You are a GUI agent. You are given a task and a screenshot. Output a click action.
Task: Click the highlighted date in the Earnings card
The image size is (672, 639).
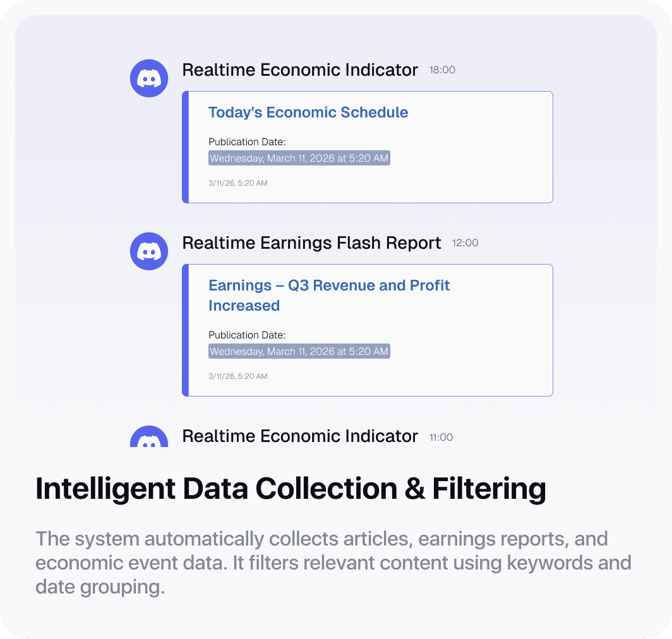299,351
